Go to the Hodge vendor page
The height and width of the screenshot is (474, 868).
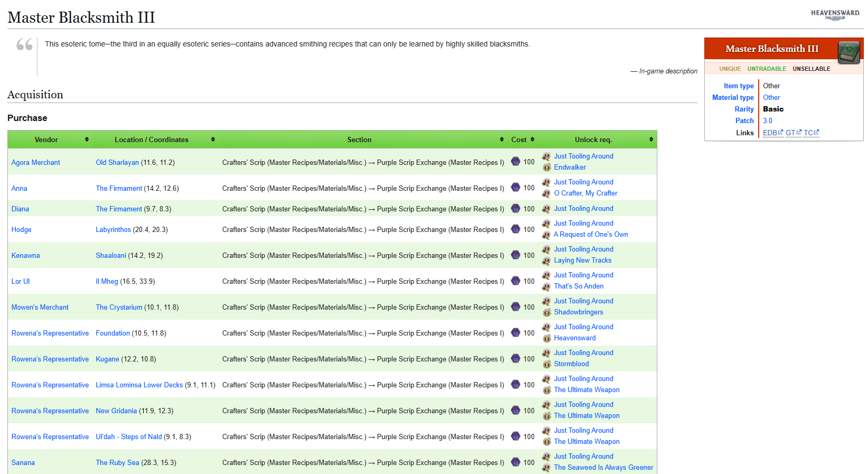click(x=22, y=229)
